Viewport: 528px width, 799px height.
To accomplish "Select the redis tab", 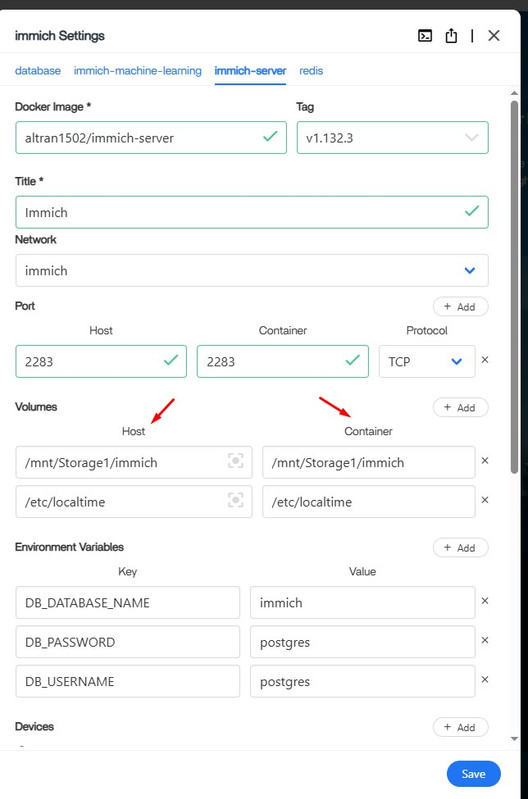I will [311, 71].
